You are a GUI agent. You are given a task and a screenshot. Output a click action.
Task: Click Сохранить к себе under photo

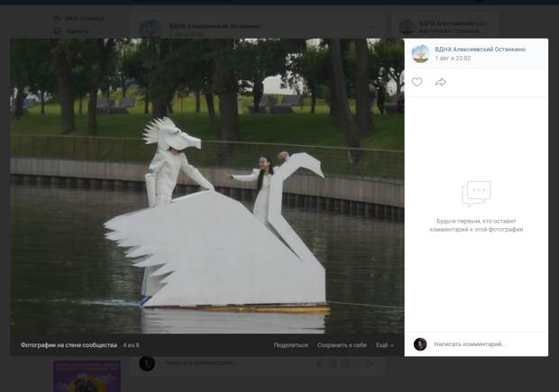(x=342, y=345)
